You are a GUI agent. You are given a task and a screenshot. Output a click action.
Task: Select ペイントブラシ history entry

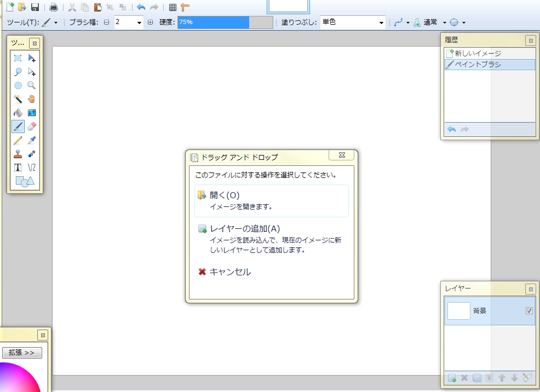click(490, 65)
